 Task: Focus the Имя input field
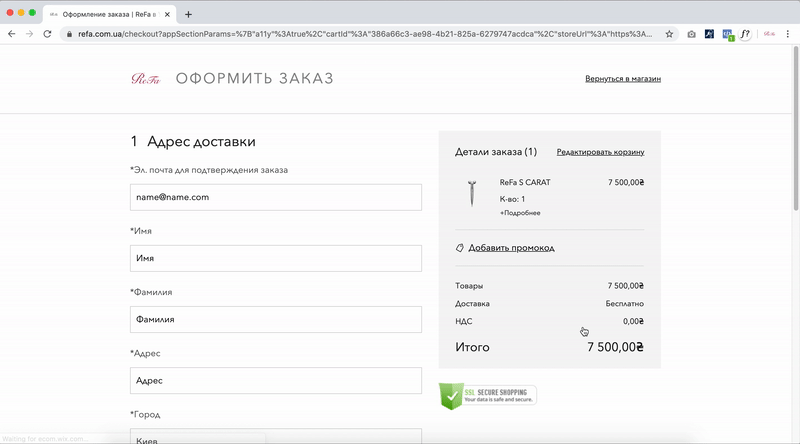[276, 258]
